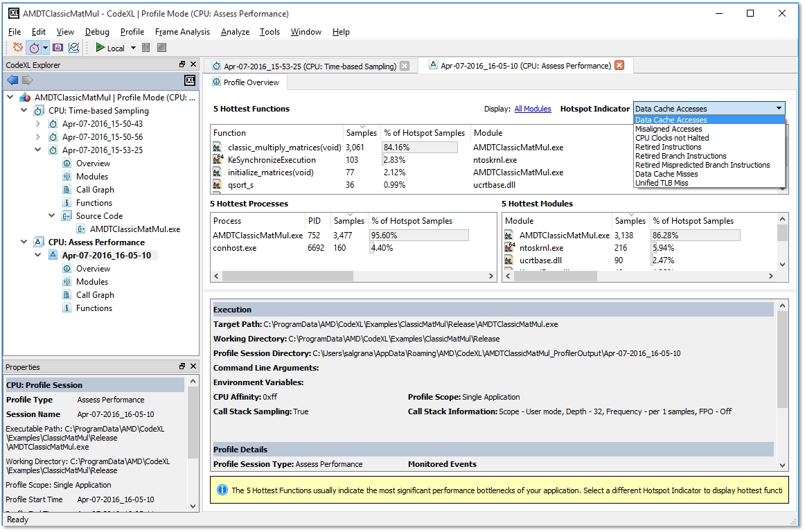This screenshot has width=805, height=532.
Task: Click the stop button in toolbar
Action: (161, 48)
